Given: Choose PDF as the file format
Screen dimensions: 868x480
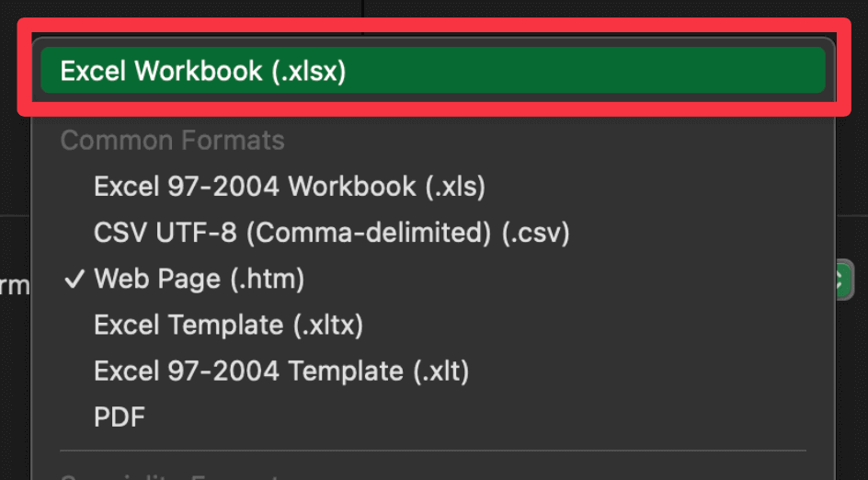Looking at the screenshot, I should pyautogui.click(x=433, y=417).
